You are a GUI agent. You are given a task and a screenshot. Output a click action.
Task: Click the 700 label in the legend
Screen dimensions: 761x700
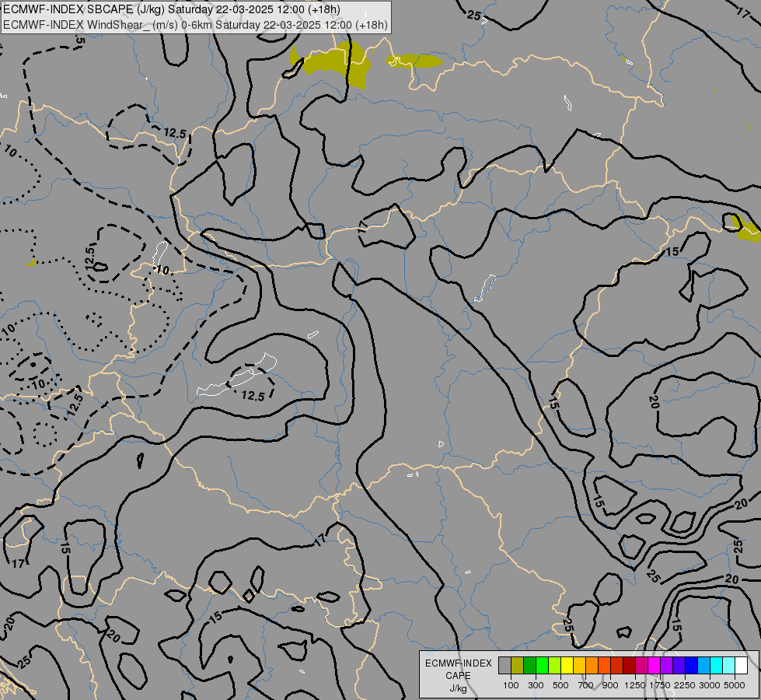pyautogui.click(x=586, y=685)
